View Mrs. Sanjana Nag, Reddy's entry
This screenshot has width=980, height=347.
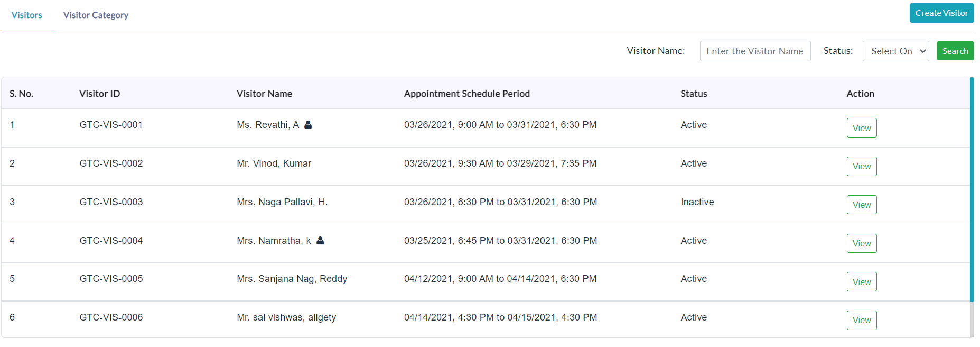coord(862,282)
